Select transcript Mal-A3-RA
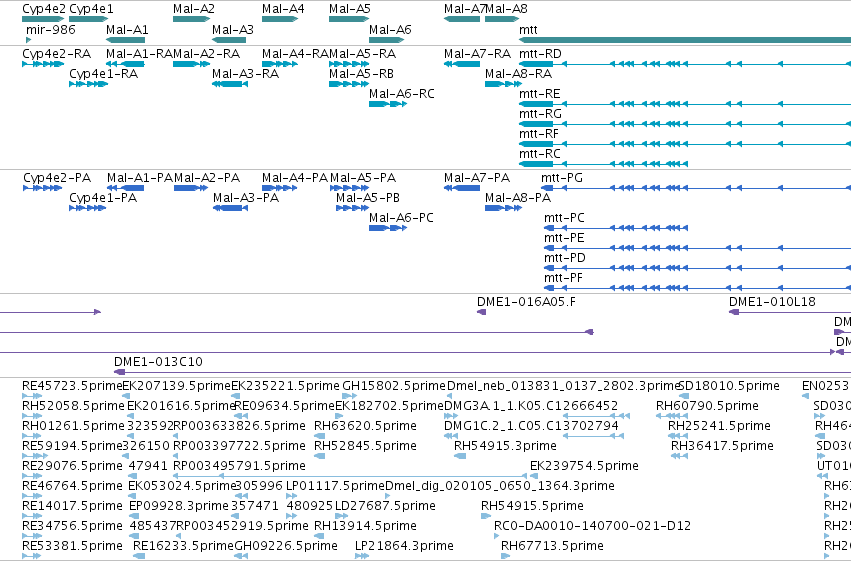 click(230, 84)
